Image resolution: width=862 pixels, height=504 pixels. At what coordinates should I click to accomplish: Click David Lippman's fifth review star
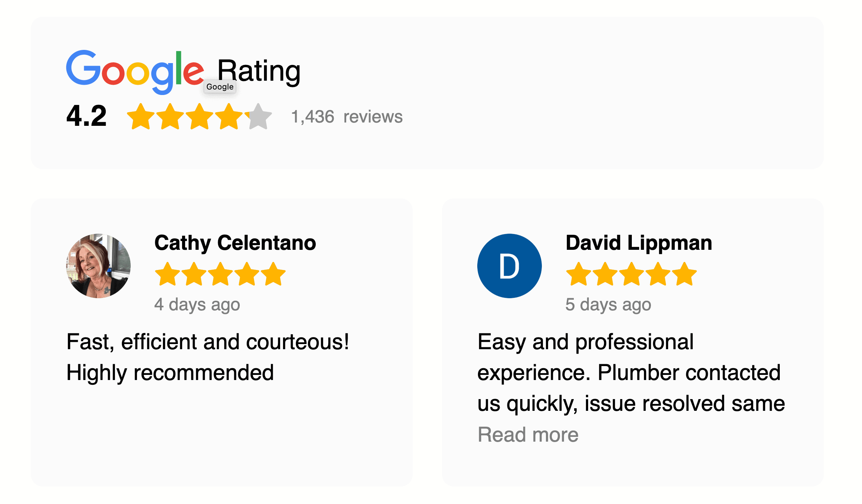pos(684,274)
